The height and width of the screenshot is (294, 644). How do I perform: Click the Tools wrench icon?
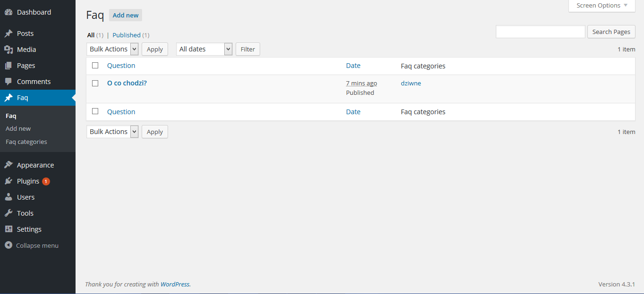pos(8,213)
